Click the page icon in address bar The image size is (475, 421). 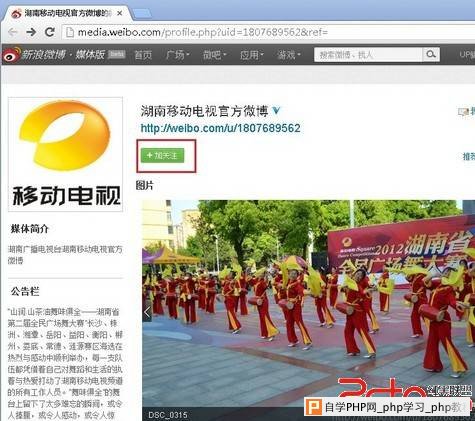pyautogui.click(x=69, y=32)
